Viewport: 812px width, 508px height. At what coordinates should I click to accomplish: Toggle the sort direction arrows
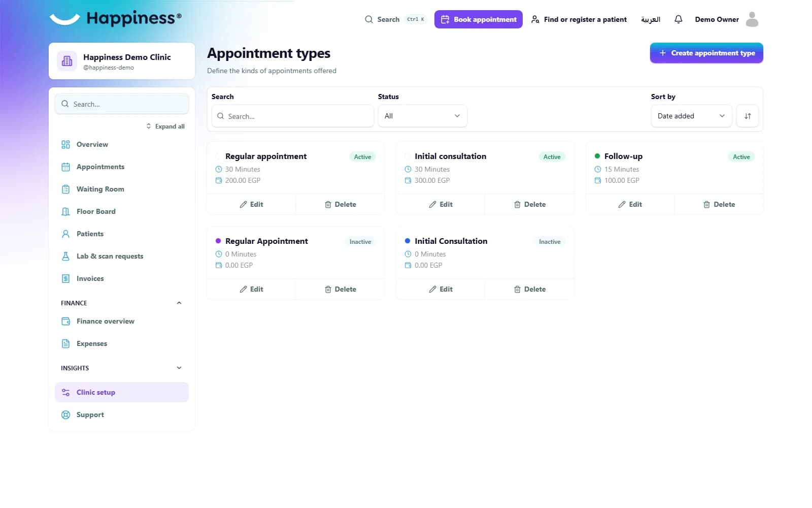(x=748, y=116)
